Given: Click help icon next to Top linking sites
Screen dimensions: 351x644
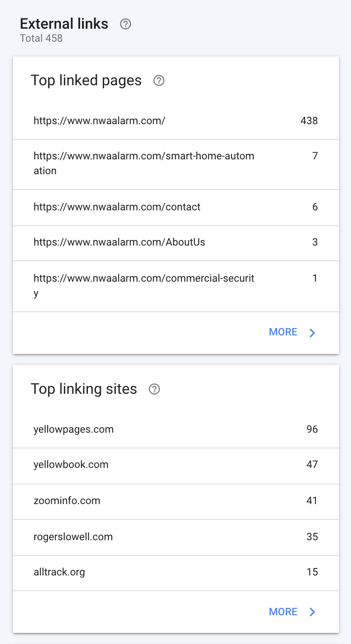Looking at the screenshot, I should [154, 389].
